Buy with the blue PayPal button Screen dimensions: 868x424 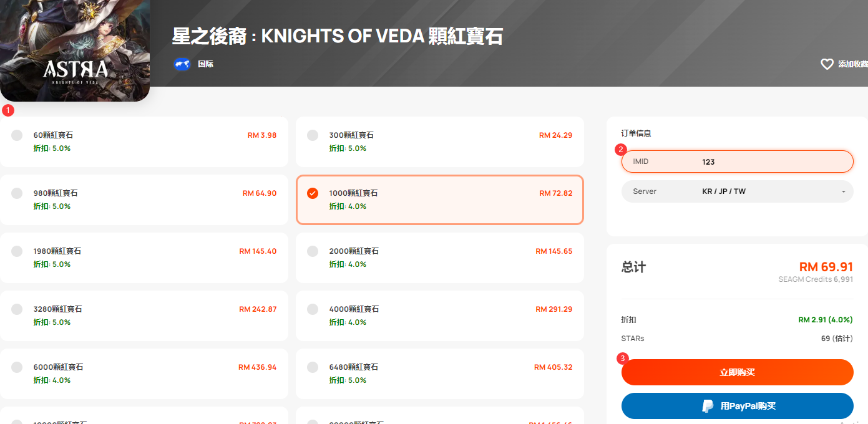(x=737, y=406)
